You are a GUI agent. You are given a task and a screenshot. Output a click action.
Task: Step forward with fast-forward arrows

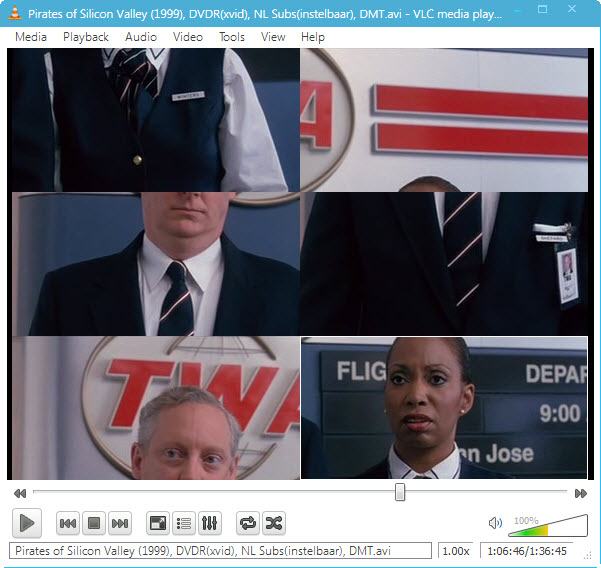point(581,493)
